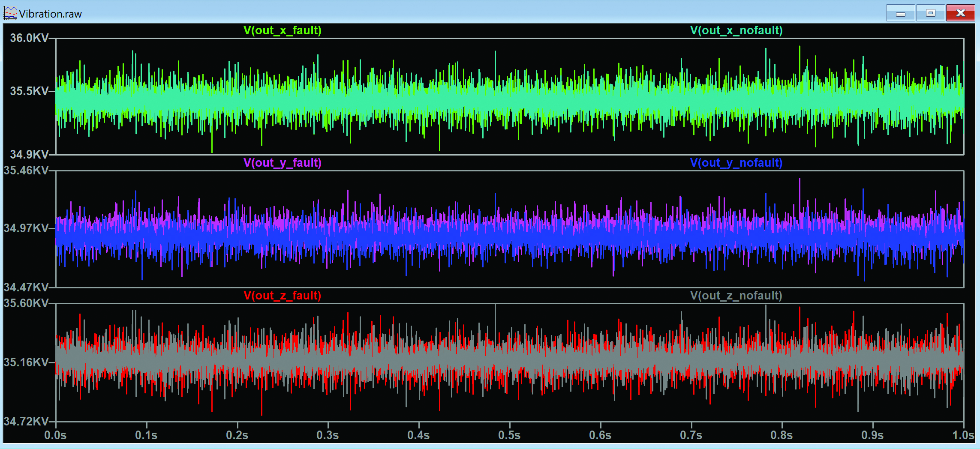Click the 35.5KV axis label of top pane
The image size is (980, 449).
pos(29,91)
